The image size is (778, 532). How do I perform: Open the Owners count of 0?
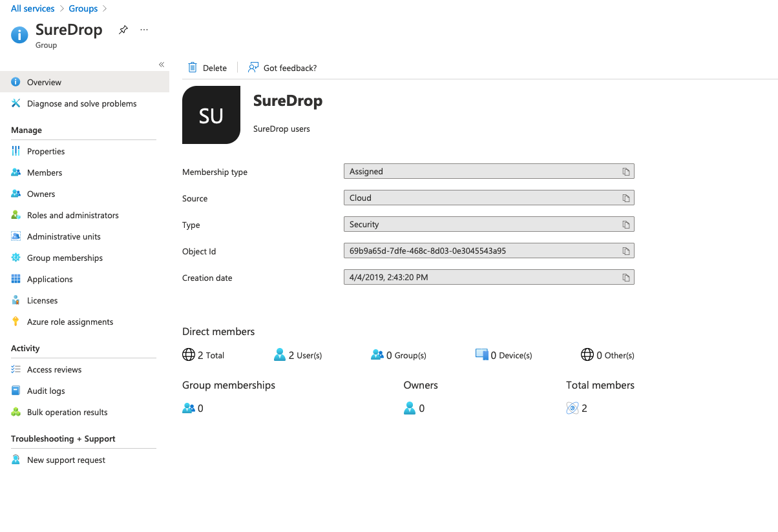[x=414, y=408]
